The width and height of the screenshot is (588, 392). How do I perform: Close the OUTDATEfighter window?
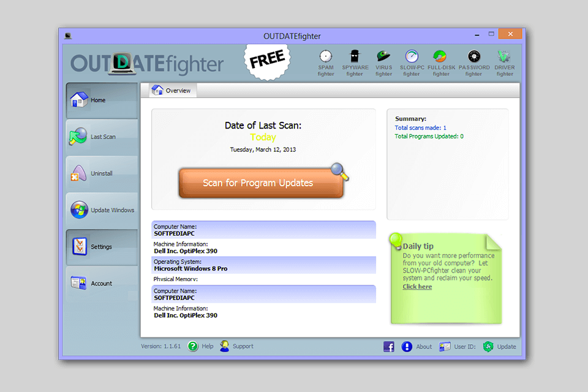(x=510, y=34)
